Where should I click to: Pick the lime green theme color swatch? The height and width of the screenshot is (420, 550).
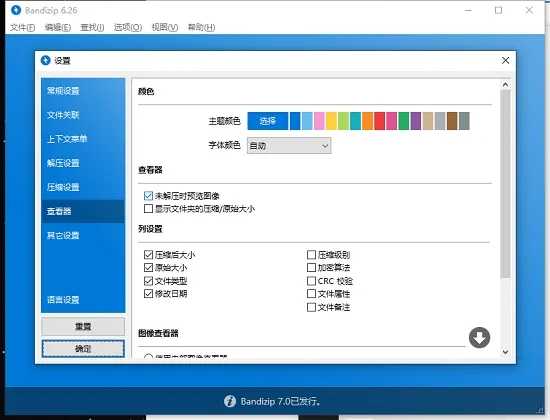[x=343, y=121]
